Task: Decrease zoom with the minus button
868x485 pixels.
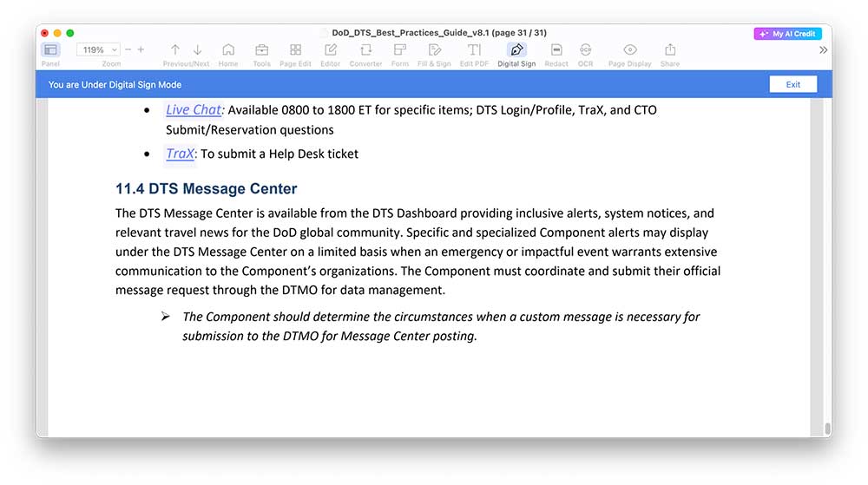Action: (x=128, y=49)
